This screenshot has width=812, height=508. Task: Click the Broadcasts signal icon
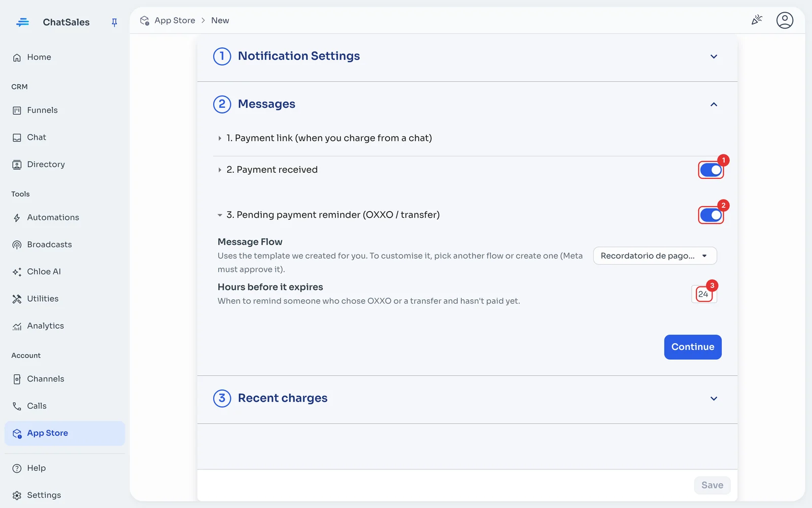point(17,245)
